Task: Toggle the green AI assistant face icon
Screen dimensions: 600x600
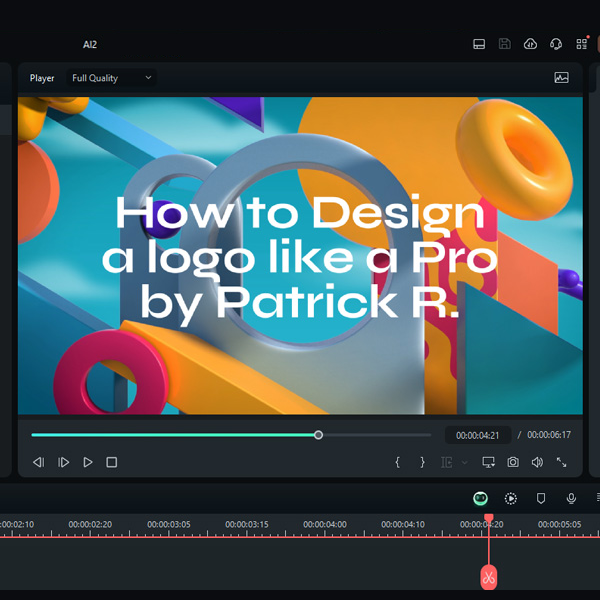Action: point(480,498)
